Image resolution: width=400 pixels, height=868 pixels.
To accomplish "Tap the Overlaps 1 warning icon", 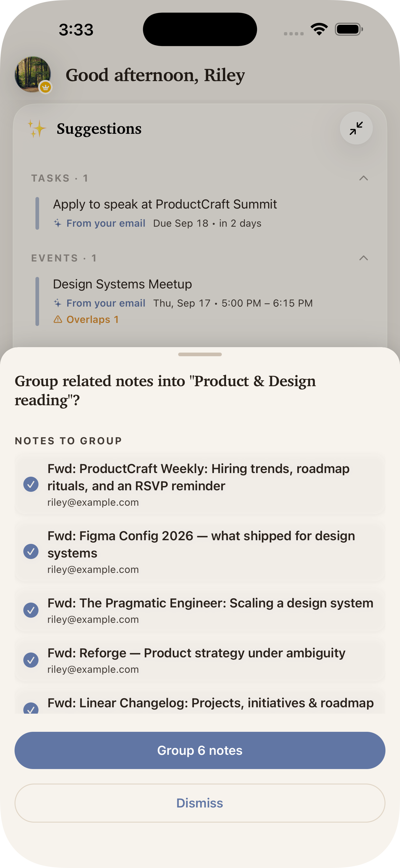I will (58, 319).
